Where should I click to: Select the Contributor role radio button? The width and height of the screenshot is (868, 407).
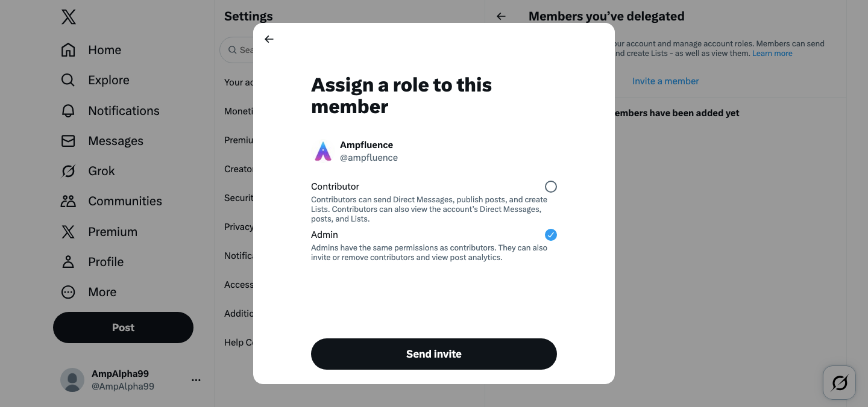tap(550, 187)
